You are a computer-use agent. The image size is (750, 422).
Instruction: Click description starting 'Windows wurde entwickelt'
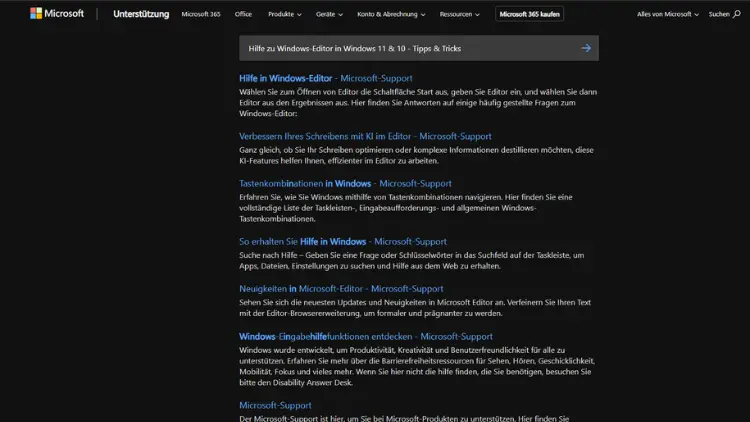click(x=417, y=366)
